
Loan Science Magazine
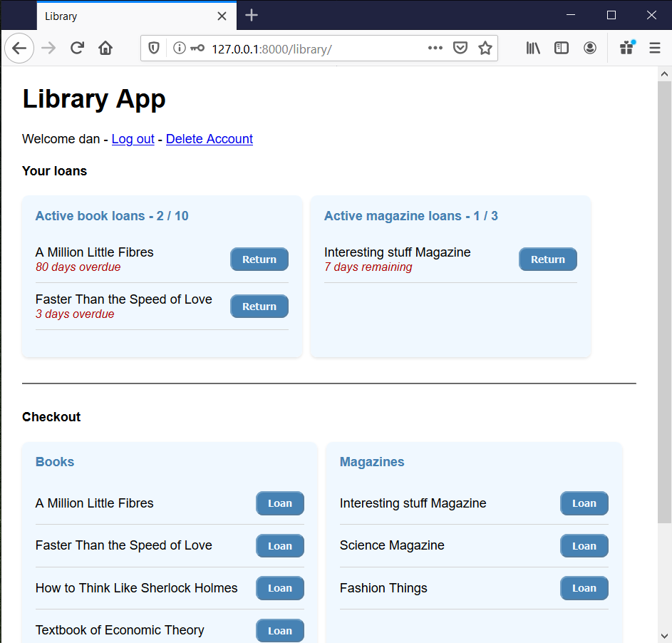tap(584, 545)
